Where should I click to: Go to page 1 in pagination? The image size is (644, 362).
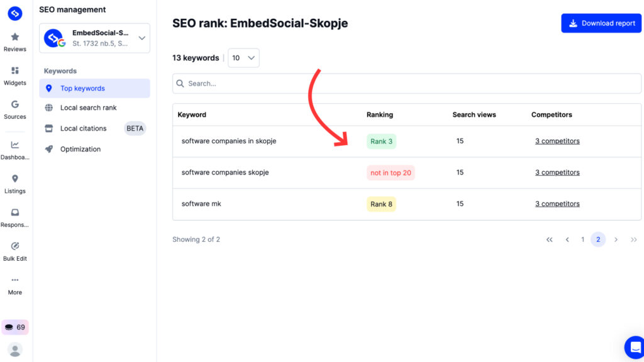582,239
